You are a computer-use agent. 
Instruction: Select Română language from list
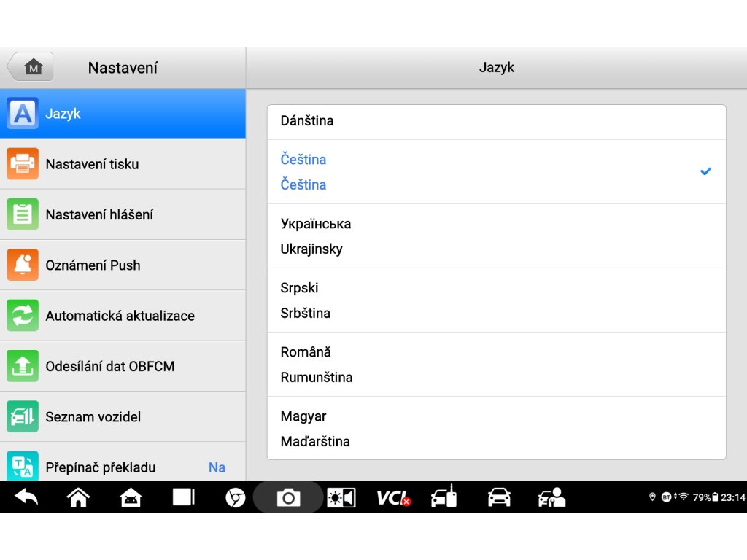[496, 364]
